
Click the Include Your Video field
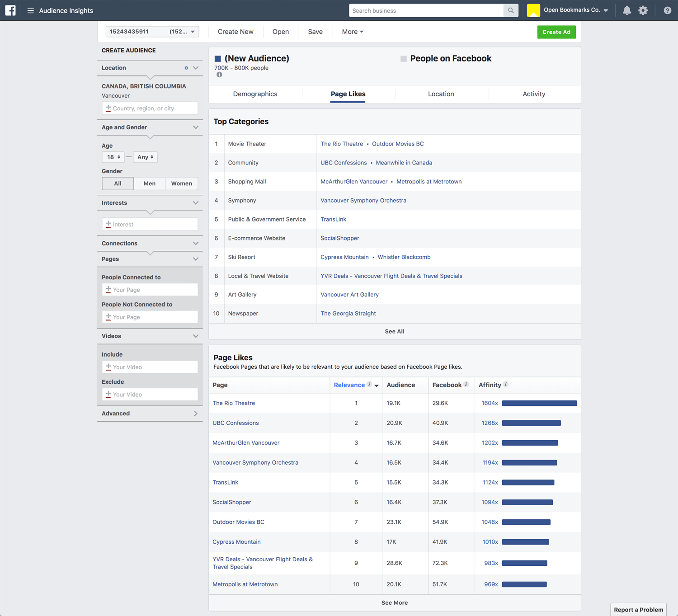click(x=150, y=367)
